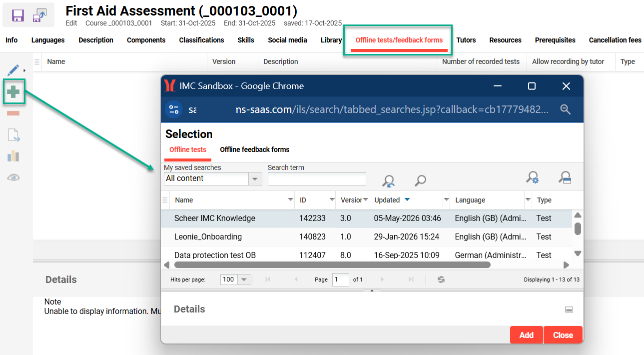Click the vertical scrollbar thumb in popup list
The image size is (644, 355).
click(578, 228)
